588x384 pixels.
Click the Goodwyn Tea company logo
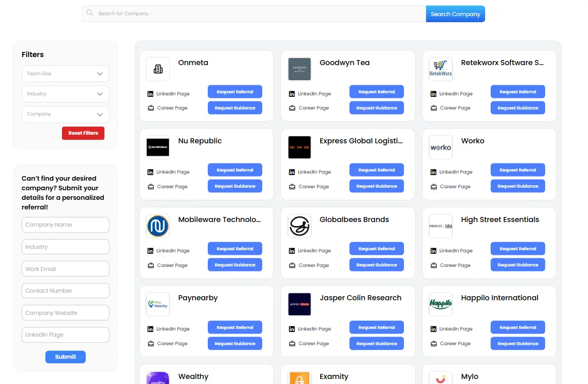[x=300, y=69]
